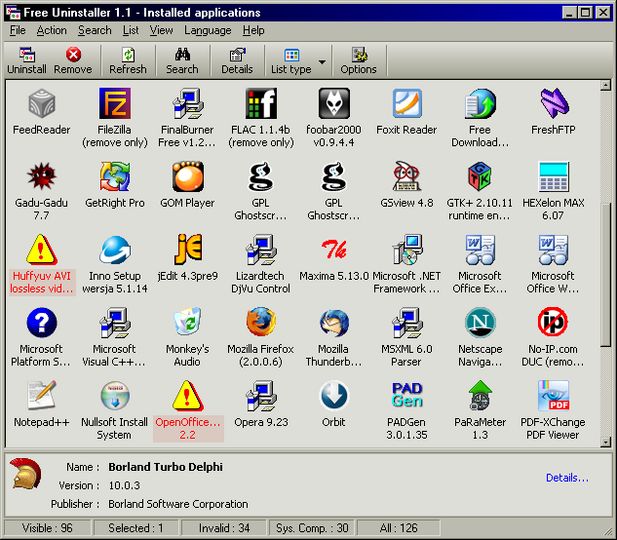Select the Free Download... globe icon
The image size is (617, 540).
tap(480, 104)
